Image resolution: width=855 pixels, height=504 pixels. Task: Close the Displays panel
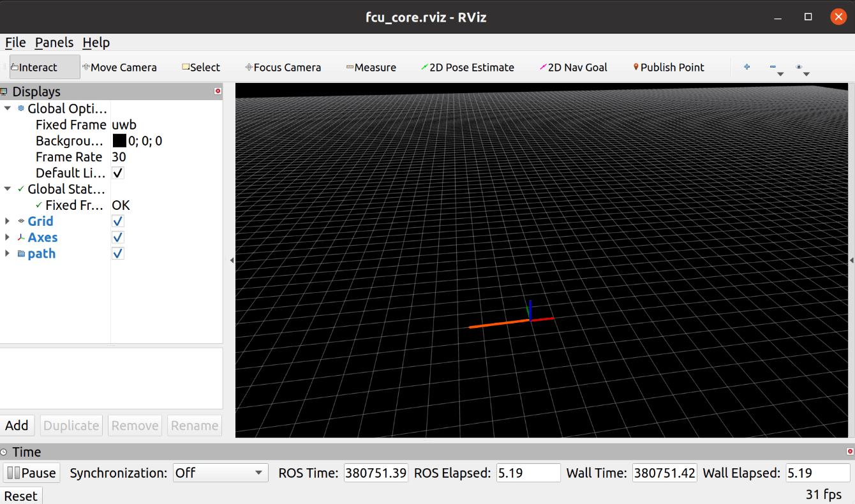point(218,91)
